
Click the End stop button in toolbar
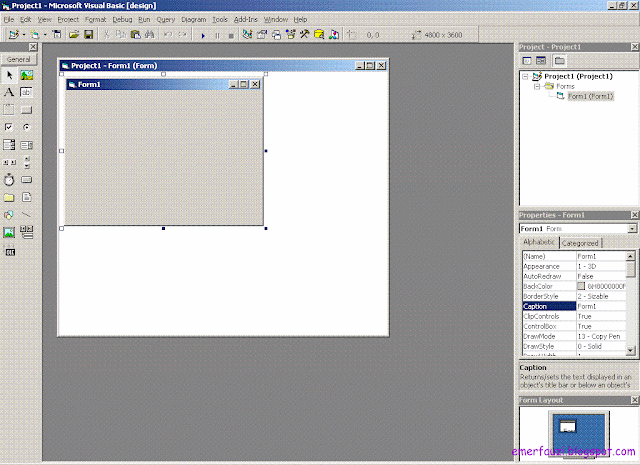coord(231,36)
